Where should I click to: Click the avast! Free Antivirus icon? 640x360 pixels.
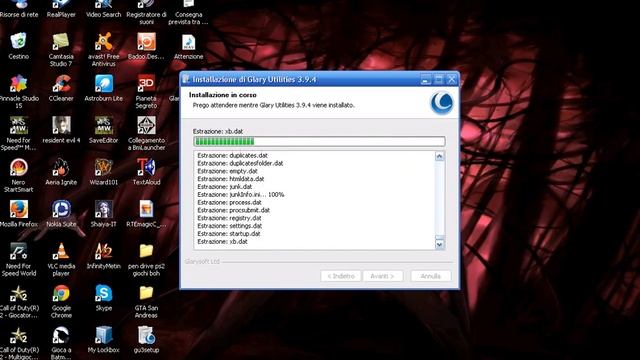pos(104,42)
